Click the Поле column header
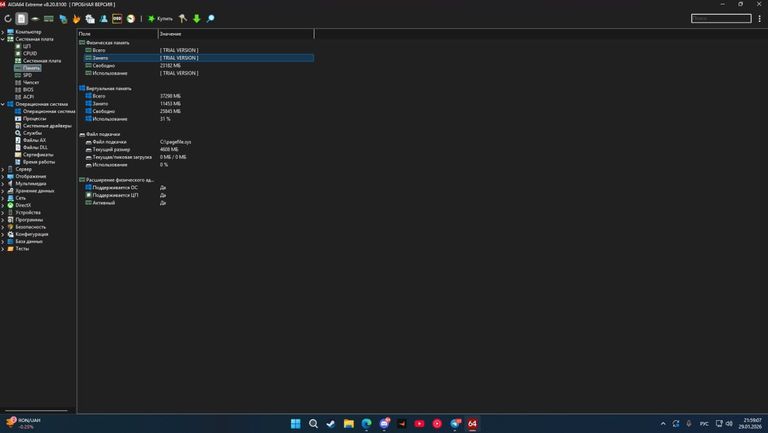This screenshot has height=433, width=768. coord(118,34)
